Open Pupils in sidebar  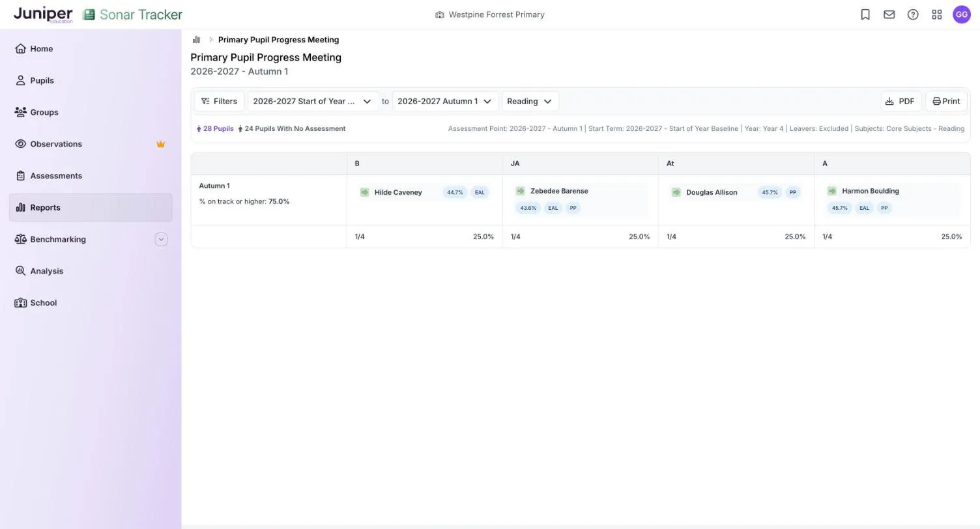click(91, 81)
